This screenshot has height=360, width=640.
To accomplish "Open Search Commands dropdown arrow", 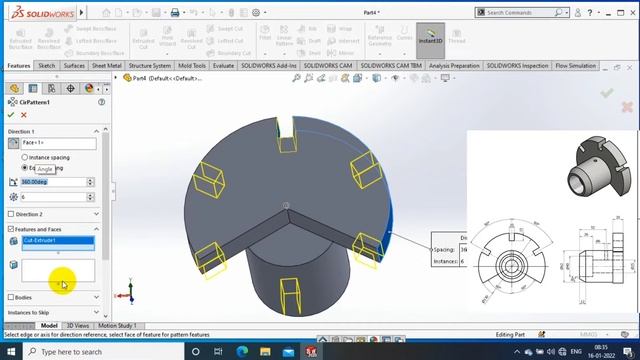I will click(567, 13).
